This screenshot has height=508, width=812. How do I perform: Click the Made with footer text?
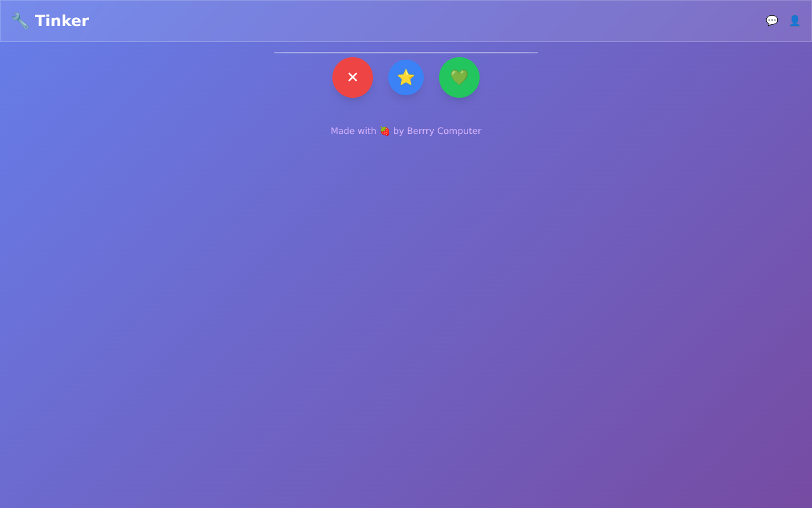pos(353,131)
